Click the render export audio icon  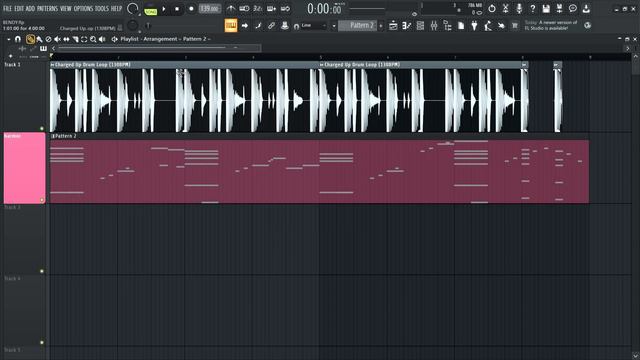click(559, 8)
